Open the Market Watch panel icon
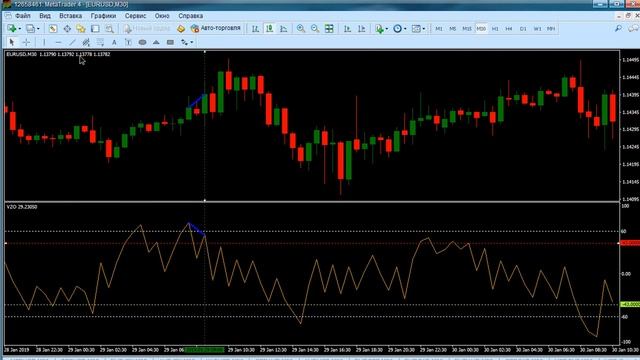640x360 pixels. pos(53,29)
